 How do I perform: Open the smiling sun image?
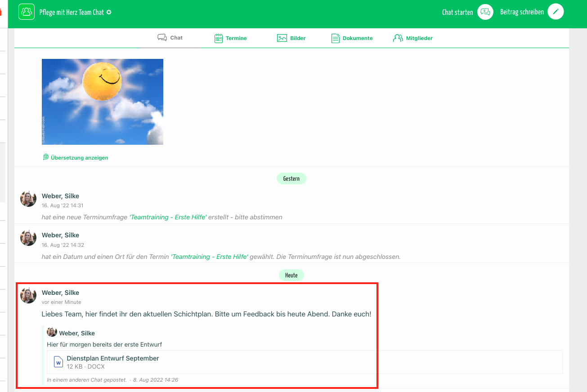(x=103, y=102)
